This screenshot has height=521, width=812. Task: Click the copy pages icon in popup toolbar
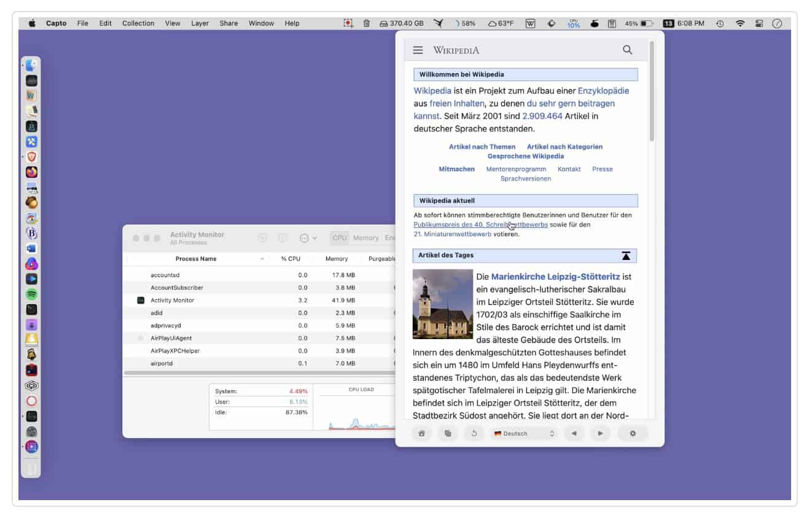pyautogui.click(x=448, y=433)
